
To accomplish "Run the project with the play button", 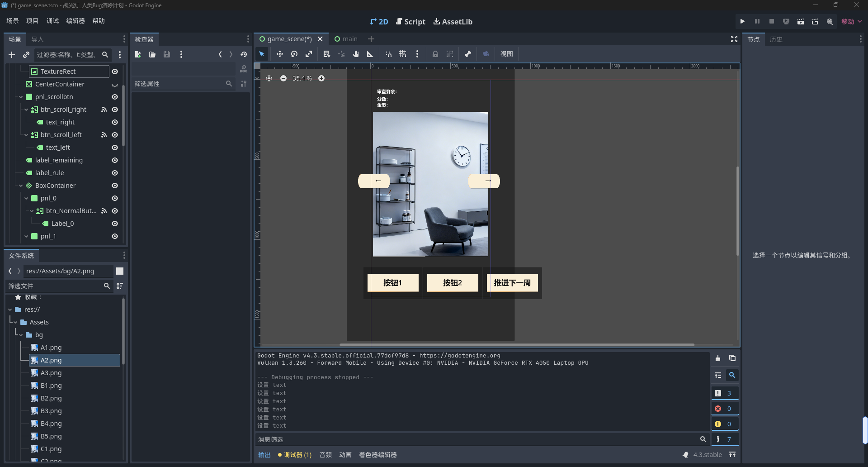I will pos(742,21).
